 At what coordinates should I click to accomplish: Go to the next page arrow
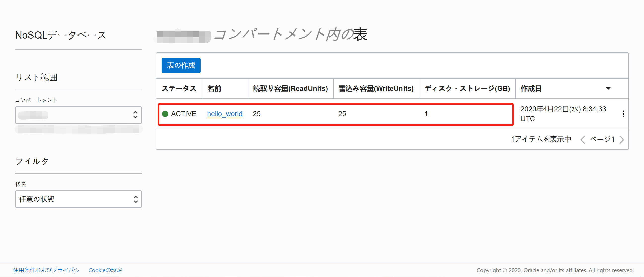click(622, 140)
